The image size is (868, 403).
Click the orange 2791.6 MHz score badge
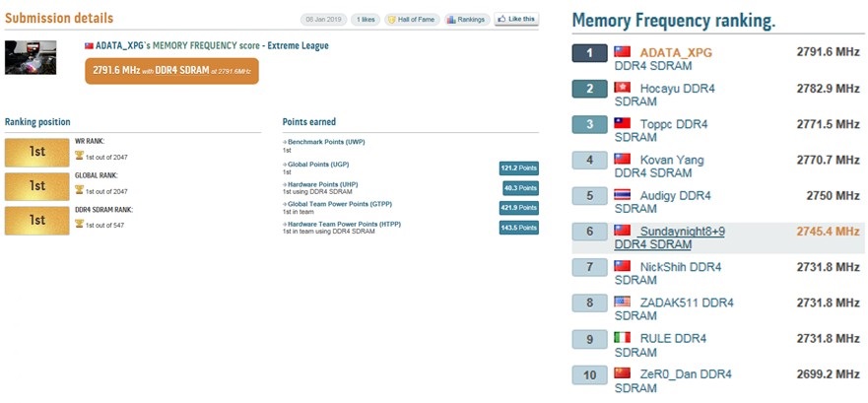pos(171,71)
